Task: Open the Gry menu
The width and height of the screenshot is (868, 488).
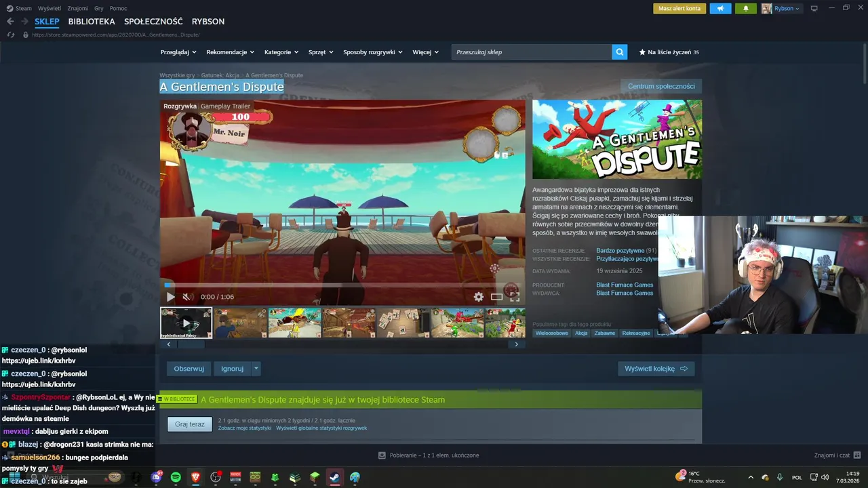Action: pos(99,8)
